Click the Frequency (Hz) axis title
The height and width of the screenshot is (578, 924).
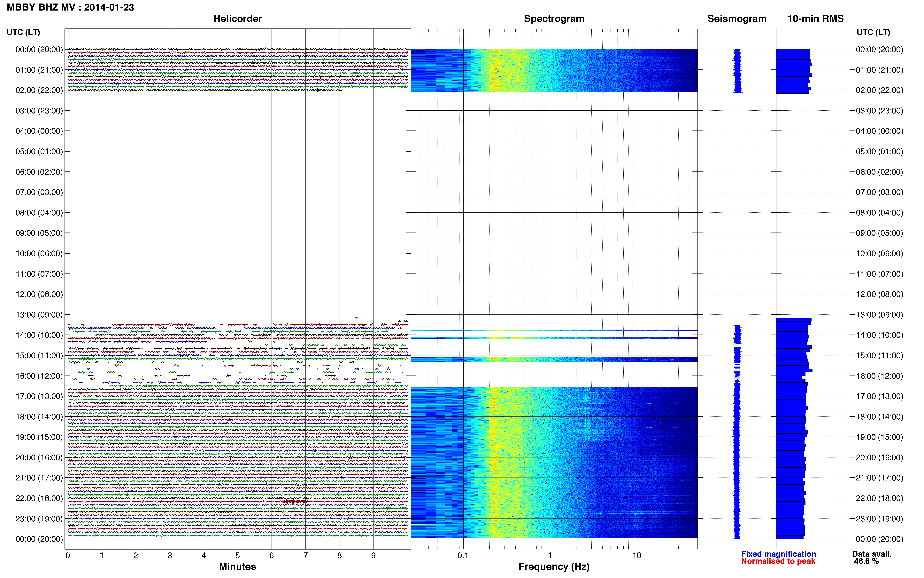tap(554, 566)
